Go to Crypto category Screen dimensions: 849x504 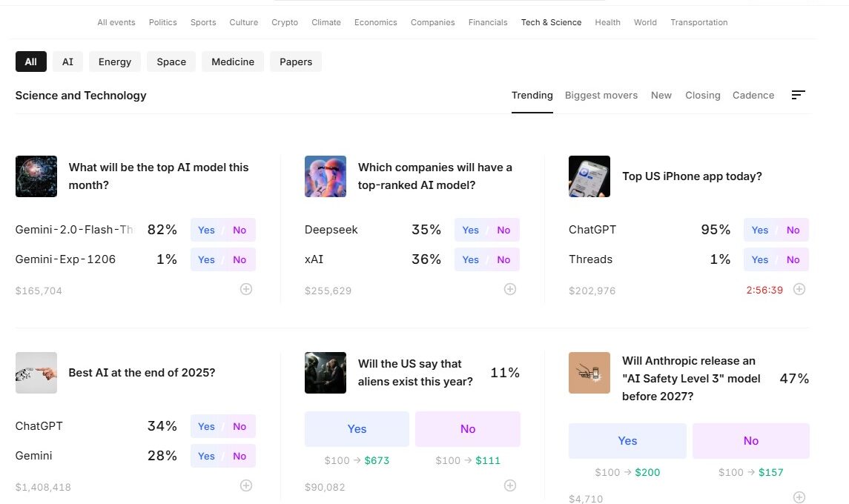click(285, 22)
